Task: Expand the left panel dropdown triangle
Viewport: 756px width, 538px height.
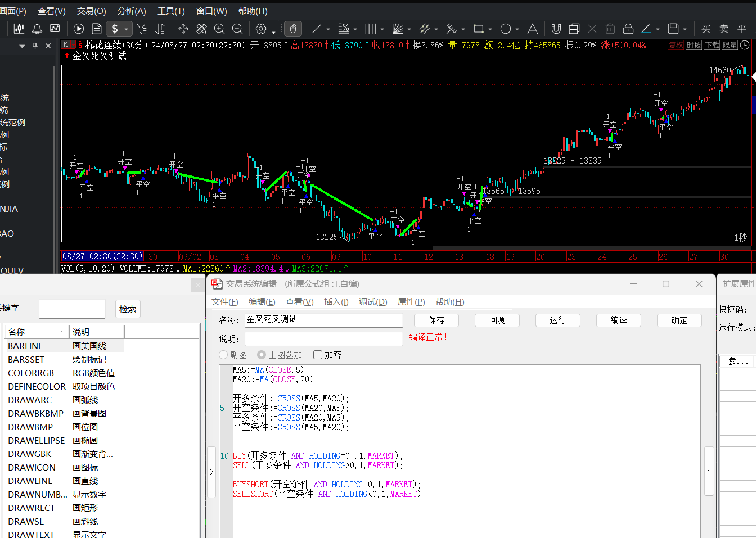Action: point(22,46)
